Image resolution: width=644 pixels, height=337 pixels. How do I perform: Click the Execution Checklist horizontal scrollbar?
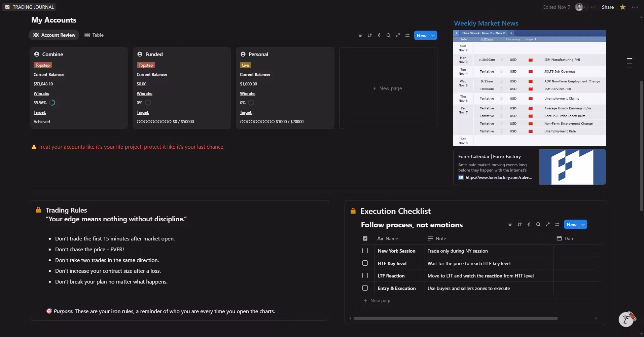click(x=455, y=318)
